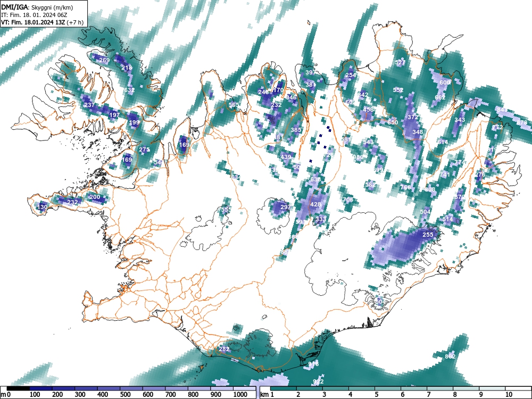This screenshot has height=399, width=532.
Task: Click the visibility value 706 on the map
Action: click(348, 199)
